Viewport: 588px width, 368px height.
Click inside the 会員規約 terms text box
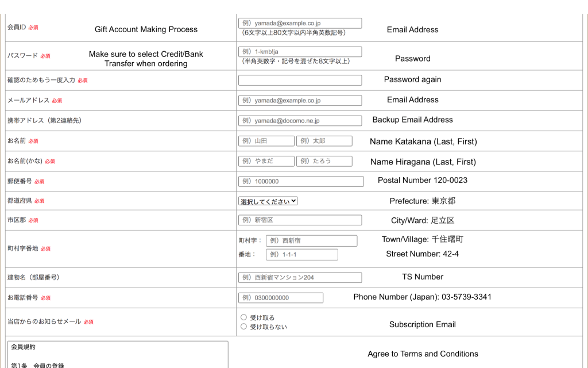click(118, 356)
